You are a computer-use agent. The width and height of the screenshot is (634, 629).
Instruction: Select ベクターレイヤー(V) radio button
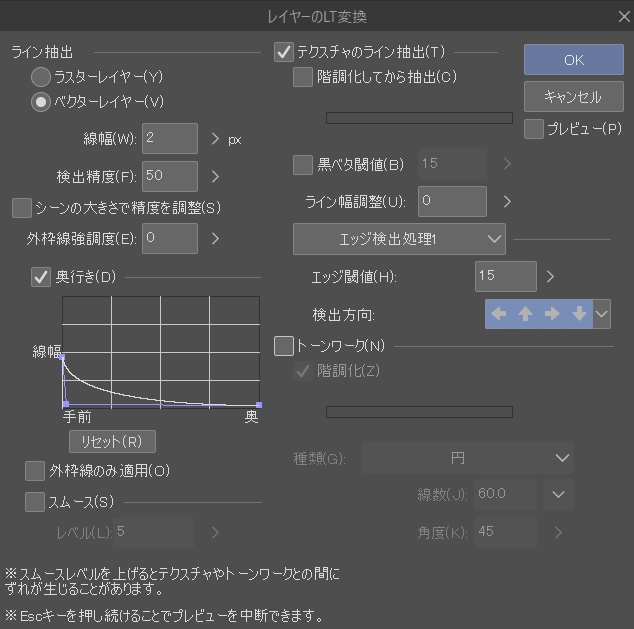(41, 102)
